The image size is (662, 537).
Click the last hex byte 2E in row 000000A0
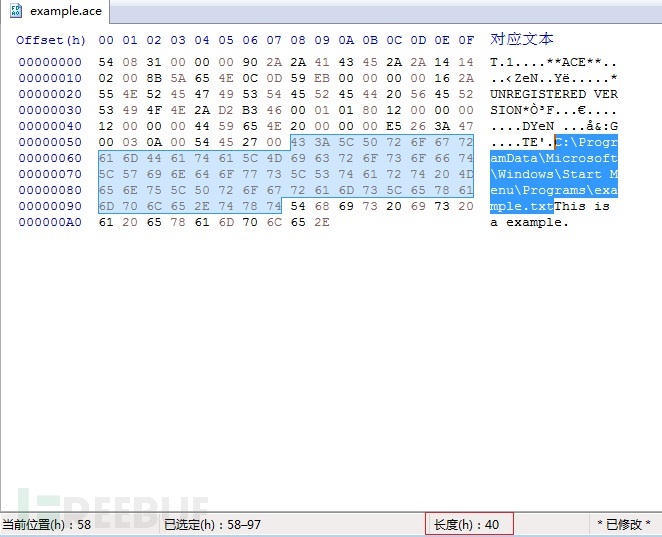[x=322, y=222]
